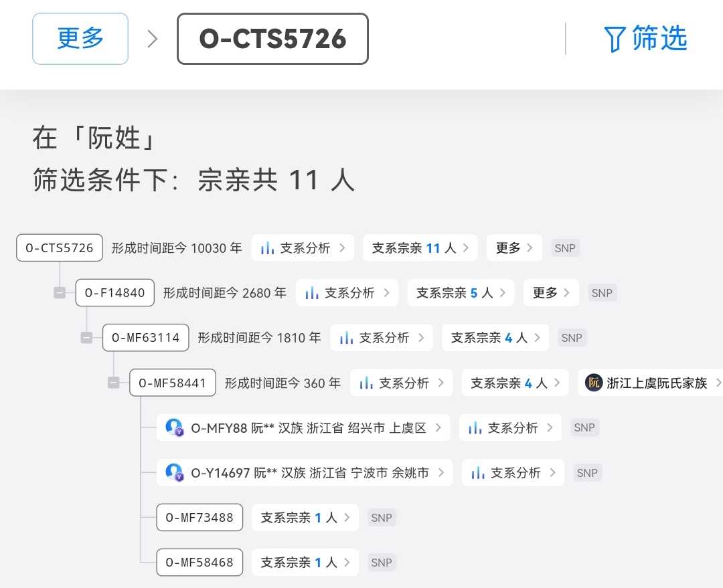The width and height of the screenshot is (723, 588).
Task: Select the O-MF58468 haplogroup node
Action: tap(199, 563)
